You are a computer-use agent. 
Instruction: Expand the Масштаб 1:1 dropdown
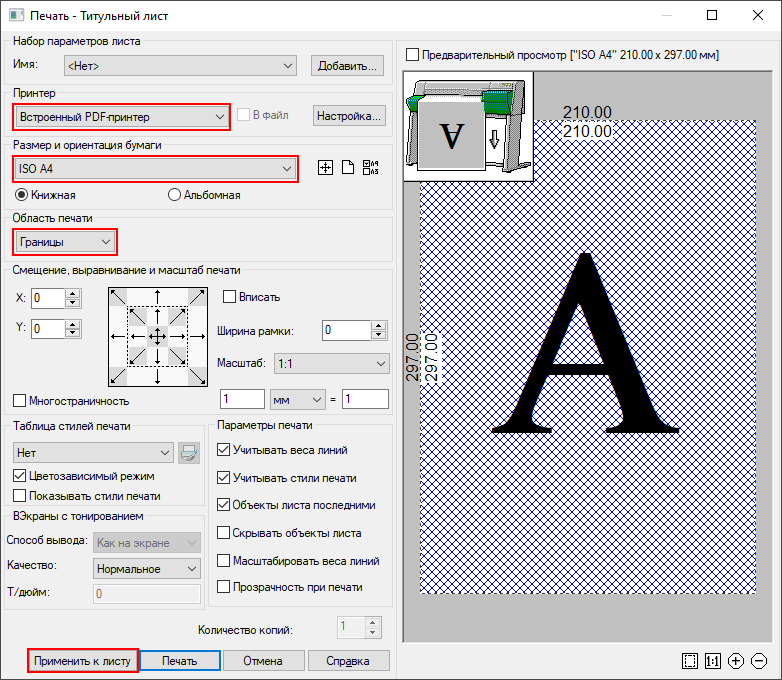(330, 364)
